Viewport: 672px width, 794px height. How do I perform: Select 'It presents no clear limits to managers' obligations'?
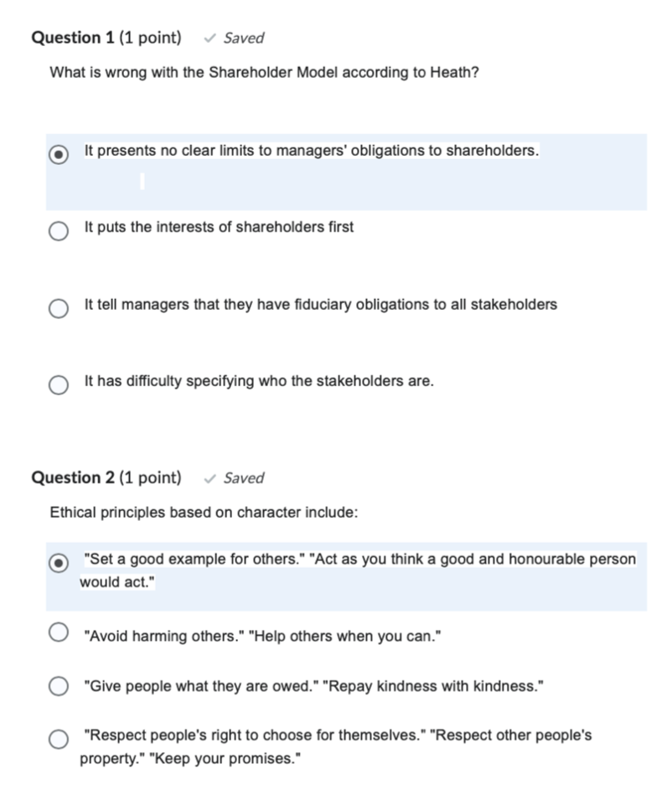tap(58, 155)
